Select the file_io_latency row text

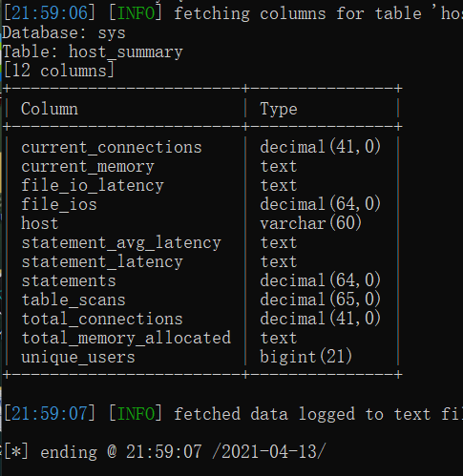pos(93,186)
